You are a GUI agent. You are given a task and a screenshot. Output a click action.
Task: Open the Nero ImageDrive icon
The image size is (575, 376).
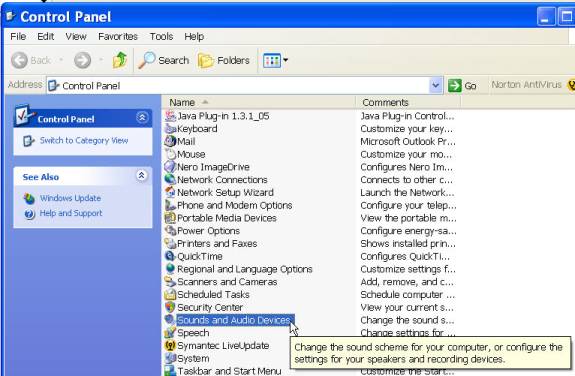pos(170,167)
